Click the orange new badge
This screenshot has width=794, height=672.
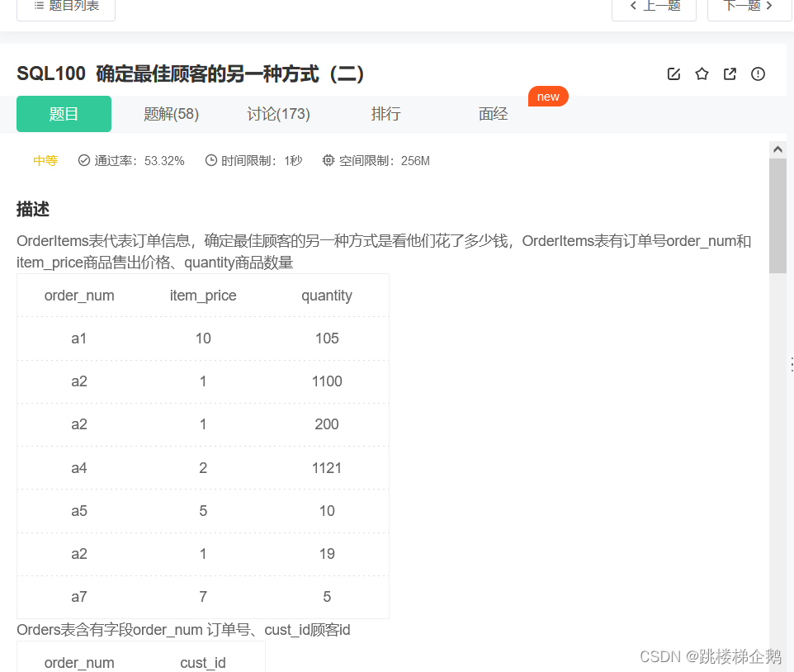point(548,97)
